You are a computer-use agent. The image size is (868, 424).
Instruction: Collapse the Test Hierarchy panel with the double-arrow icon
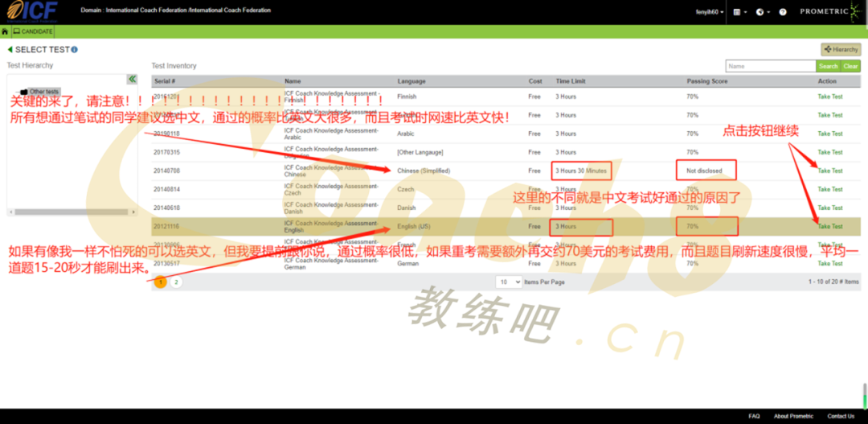coord(132,79)
